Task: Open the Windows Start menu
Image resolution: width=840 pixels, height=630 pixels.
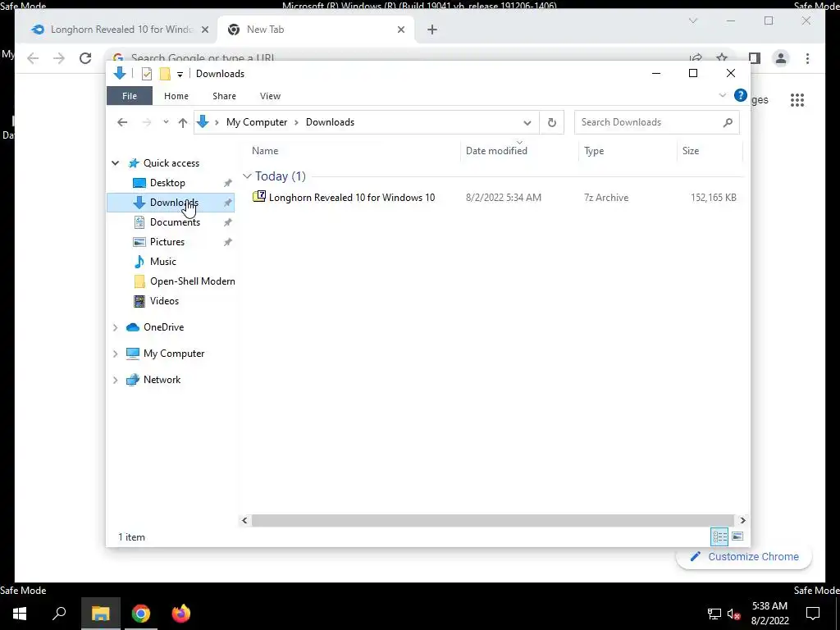Action: pos(20,614)
